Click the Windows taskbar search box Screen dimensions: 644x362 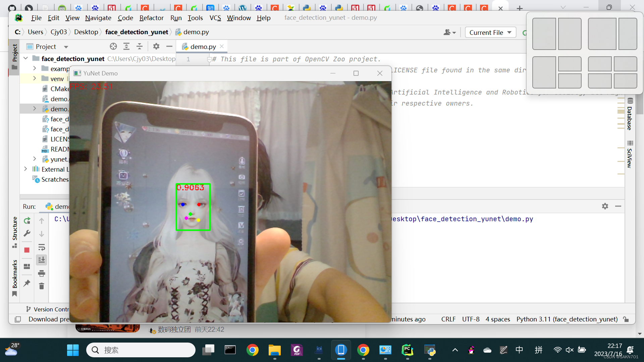point(141,350)
